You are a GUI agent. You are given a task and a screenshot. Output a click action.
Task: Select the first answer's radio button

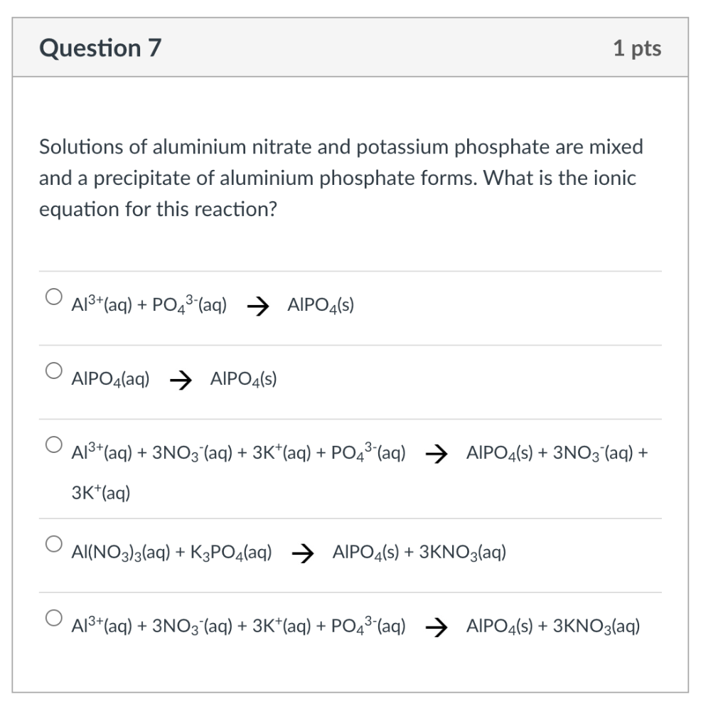53,297
